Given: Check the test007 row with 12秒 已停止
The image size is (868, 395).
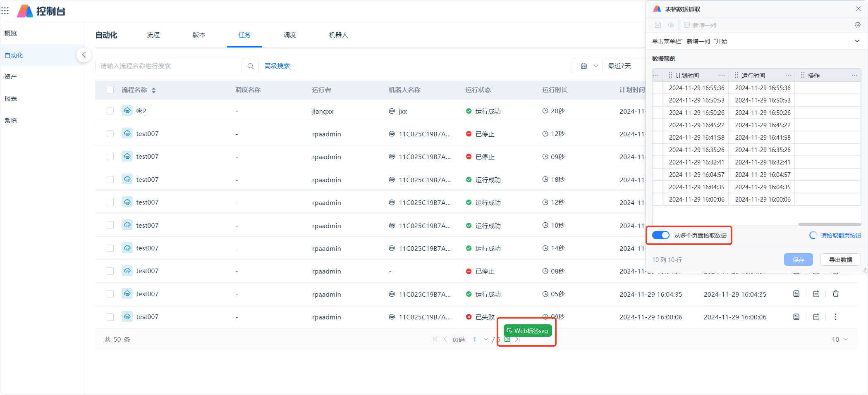Looking at the screenshot, I should pyautogui.click(x=110, y=134).
